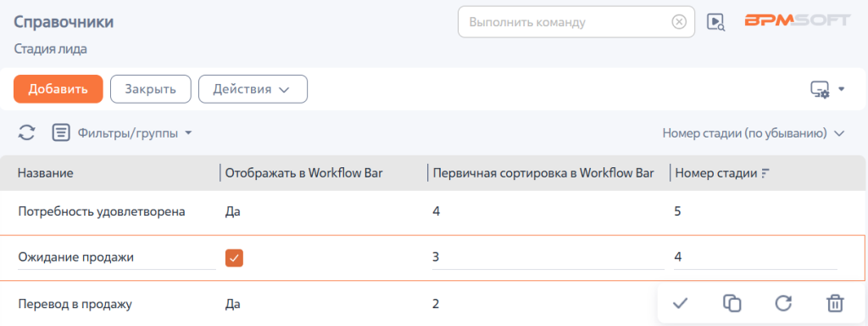Select the Потребность удовлетворена row name

tap(101, 211)
